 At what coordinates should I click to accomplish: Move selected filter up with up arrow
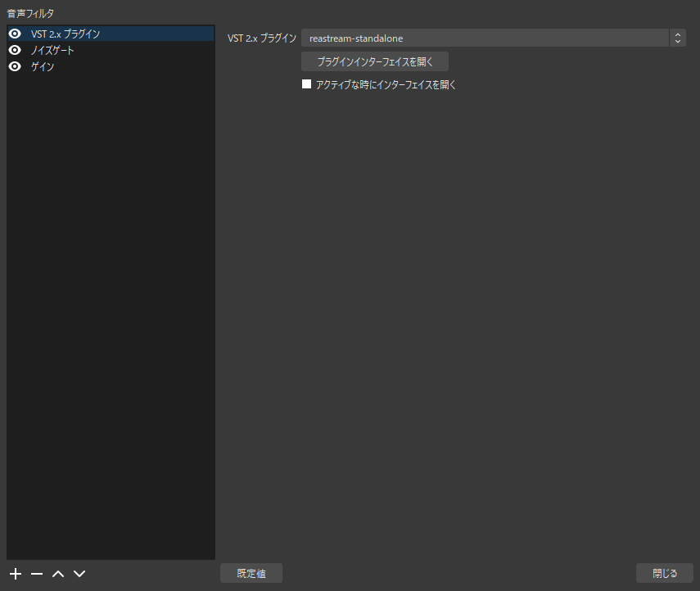pyautogui.click(x=58, y=574)
